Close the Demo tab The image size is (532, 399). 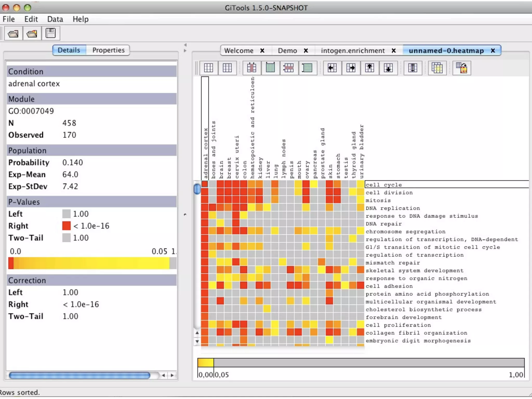point(306,51)
